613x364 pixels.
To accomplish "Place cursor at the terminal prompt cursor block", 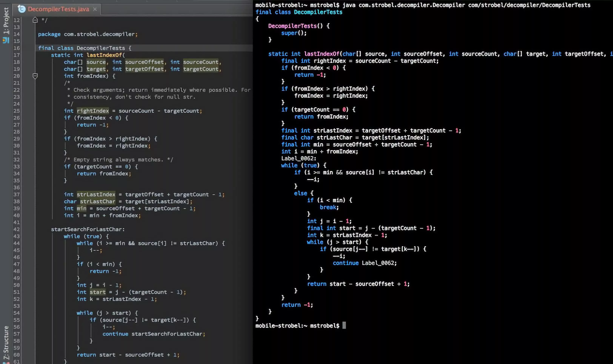I will [x=344, y=326].
